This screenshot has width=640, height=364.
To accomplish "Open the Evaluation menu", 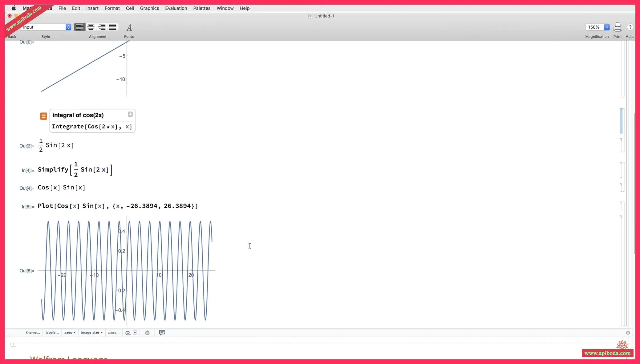I will click(176, 8).
